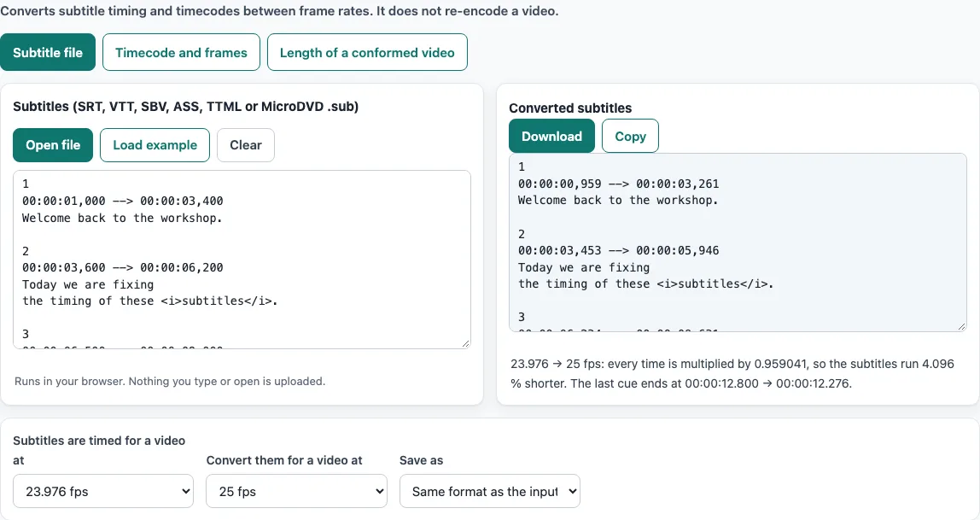Viewport: 980px width, 520px height.
Task: Open the Save as format dropdown
Action: point(490,491)
